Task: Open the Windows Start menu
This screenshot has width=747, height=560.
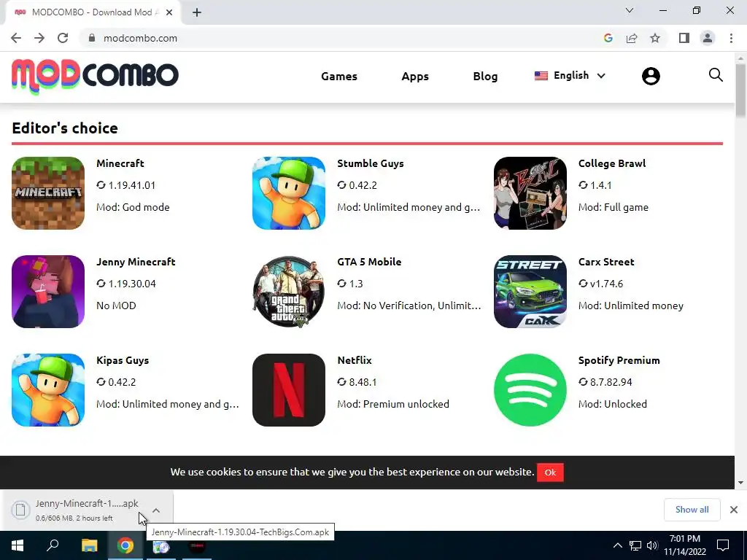Action: coord(18,545)
